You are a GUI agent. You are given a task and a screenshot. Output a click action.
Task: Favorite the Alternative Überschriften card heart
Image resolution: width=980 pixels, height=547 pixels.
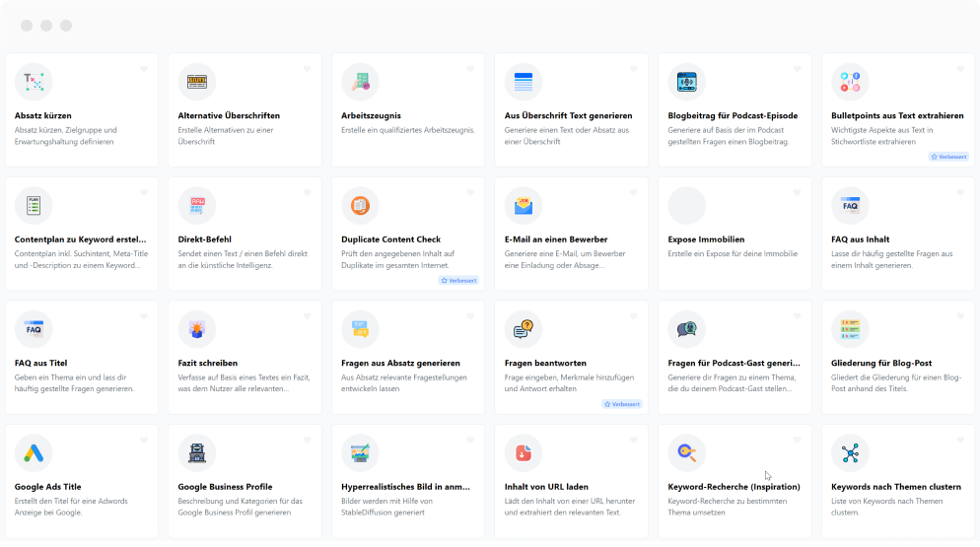click(307, 69)
